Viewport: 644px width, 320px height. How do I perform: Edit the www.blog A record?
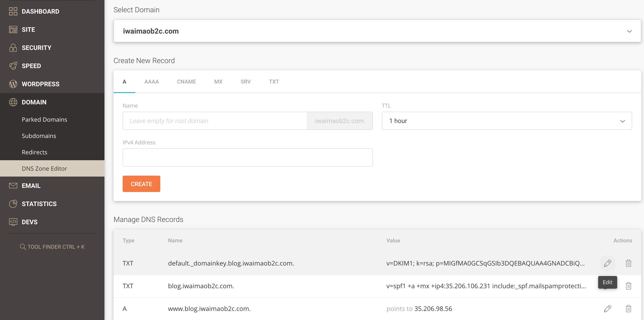607,308
